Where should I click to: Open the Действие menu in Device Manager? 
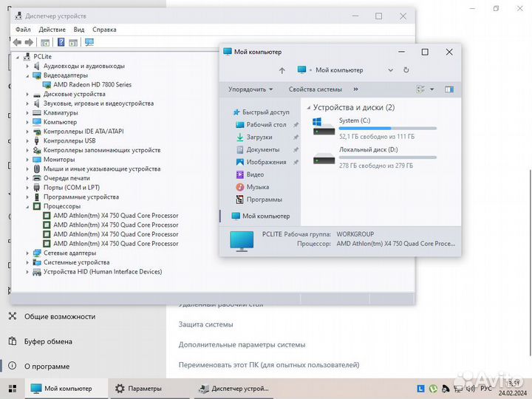point(52,30)
